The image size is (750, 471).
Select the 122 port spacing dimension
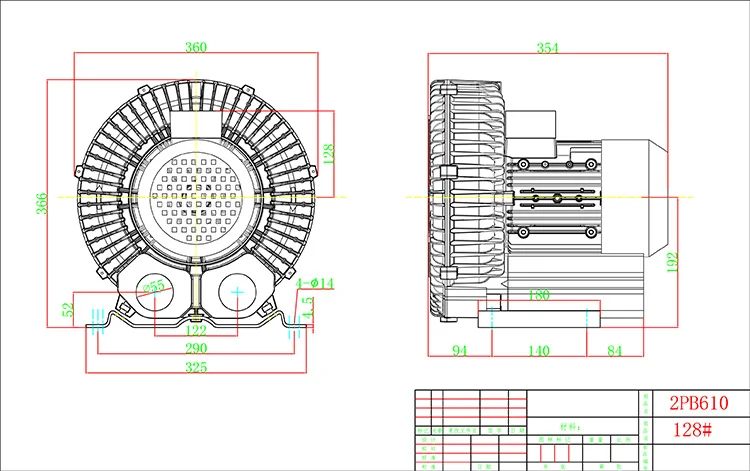pyautogui.click(x=196, y=330)
